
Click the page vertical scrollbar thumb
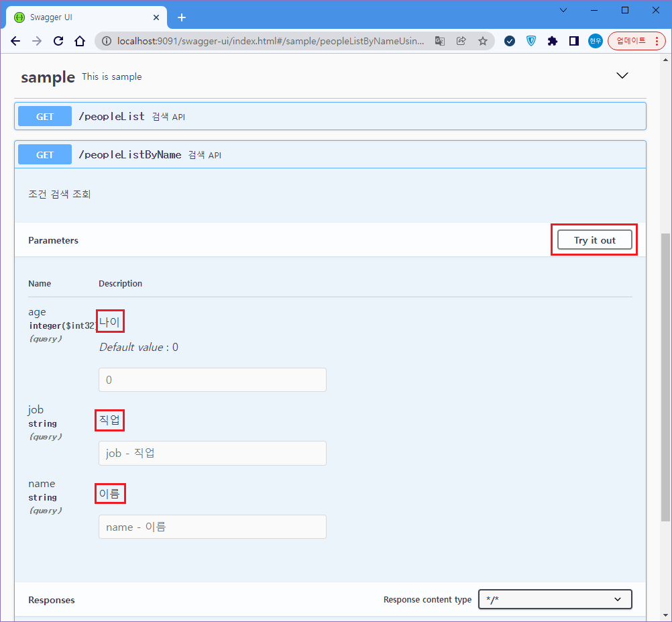[665, 377]
